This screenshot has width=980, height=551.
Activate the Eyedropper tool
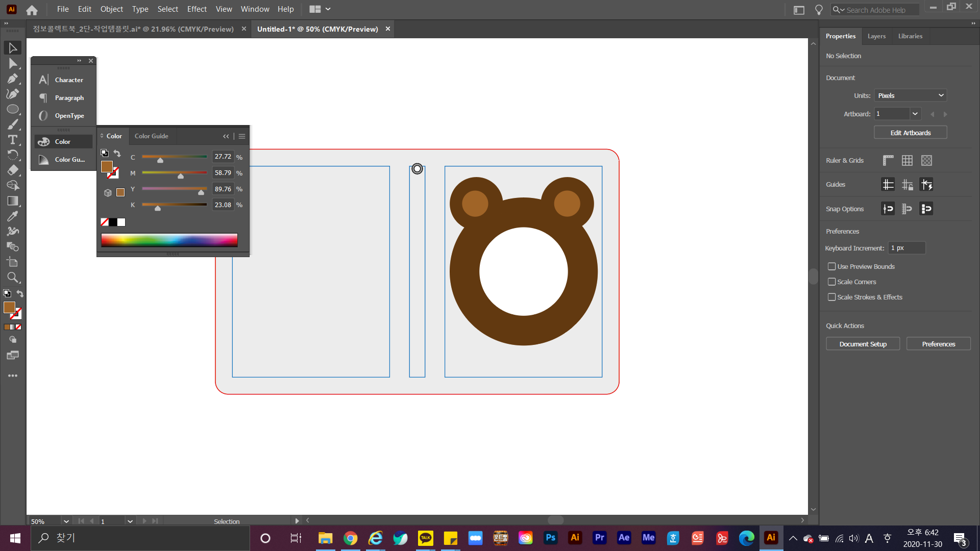pos(12,216)
